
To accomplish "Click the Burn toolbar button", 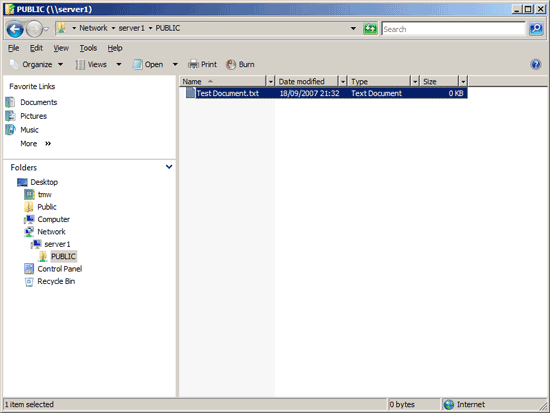I will [x=241, y=65].
